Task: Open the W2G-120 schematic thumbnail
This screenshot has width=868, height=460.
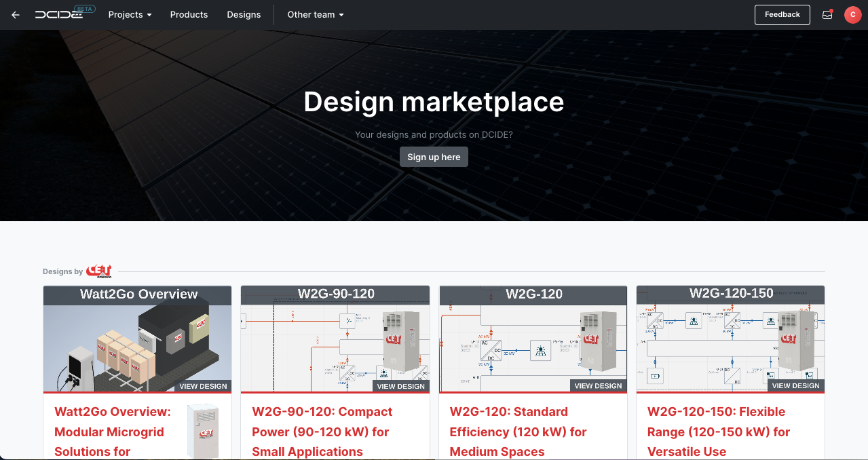Action: coord(533,339)
